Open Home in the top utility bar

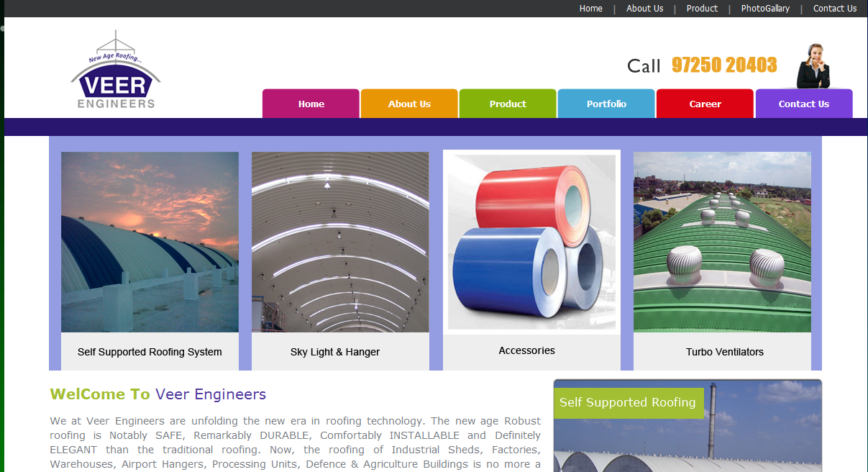(x=591, y=9)
